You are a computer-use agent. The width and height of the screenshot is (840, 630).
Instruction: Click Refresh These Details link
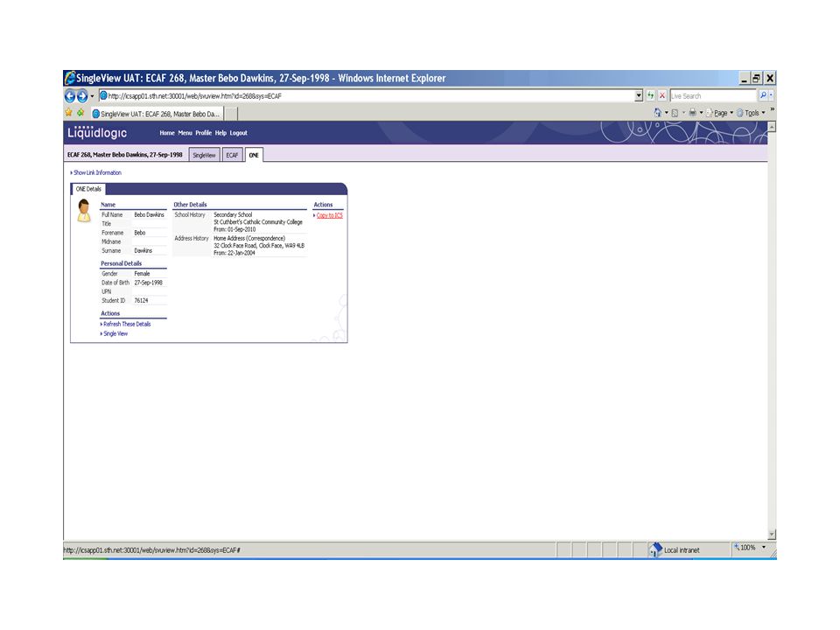click(127, 324)
